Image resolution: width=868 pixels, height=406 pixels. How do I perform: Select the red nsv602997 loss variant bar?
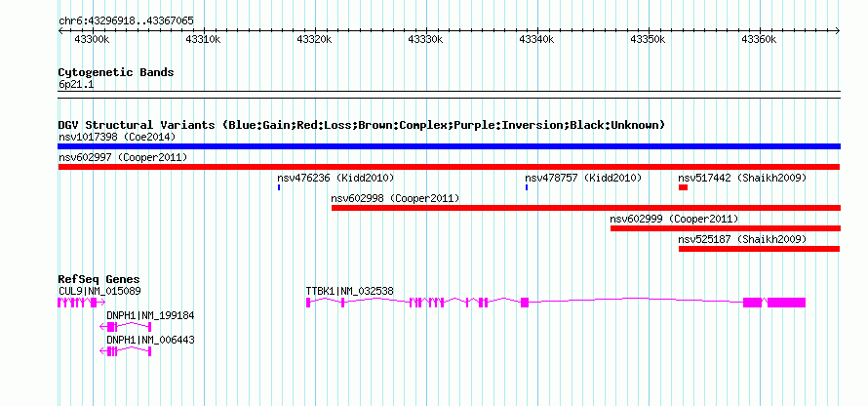tap(449, 167)
